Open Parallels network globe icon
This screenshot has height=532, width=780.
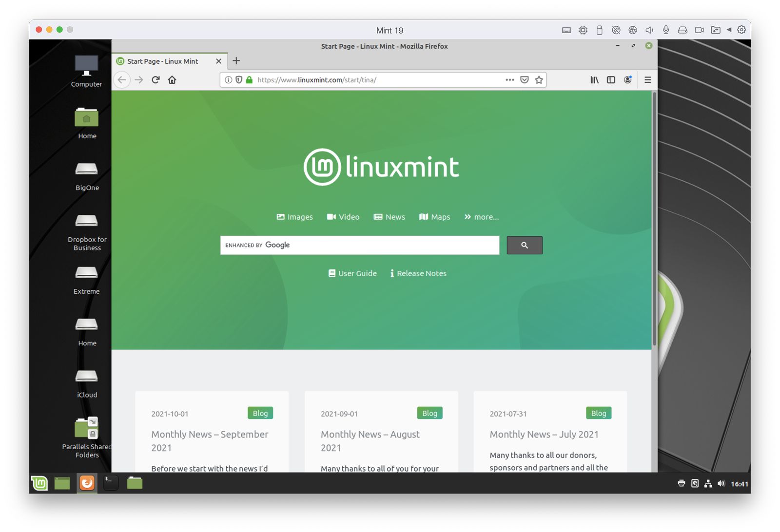coord(633,30)
